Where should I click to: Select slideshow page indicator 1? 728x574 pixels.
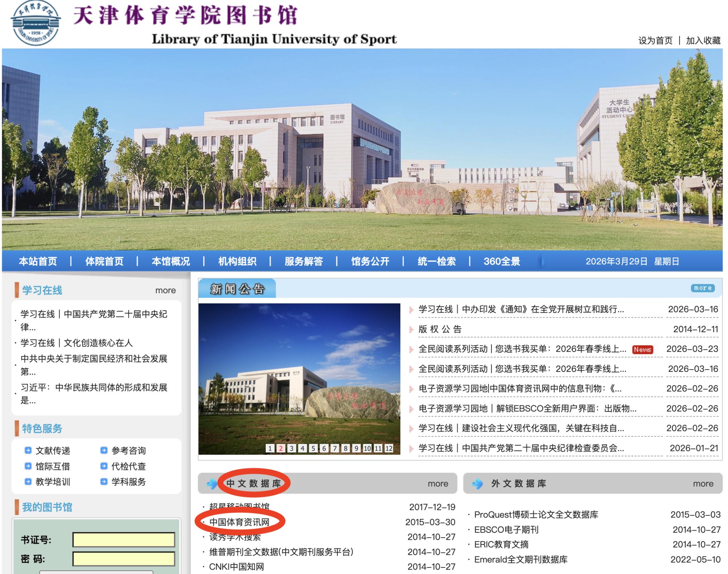click(270, 448)
